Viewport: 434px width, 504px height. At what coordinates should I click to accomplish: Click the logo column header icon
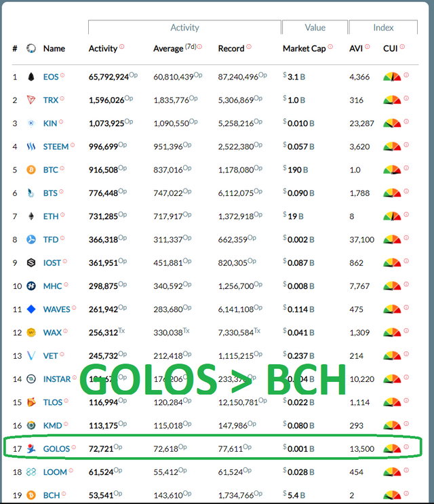point(31,49)
